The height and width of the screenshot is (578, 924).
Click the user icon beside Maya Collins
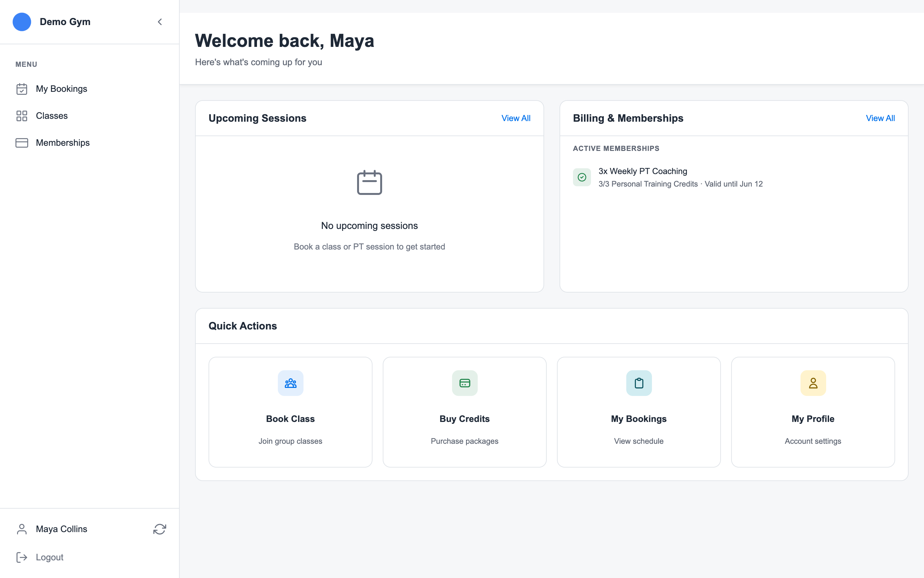(x=22, y=529)
